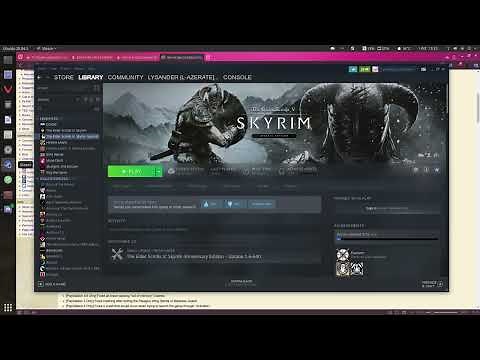Open the advanced filter icon next to search
480x360 pixels.
point(97,109)
